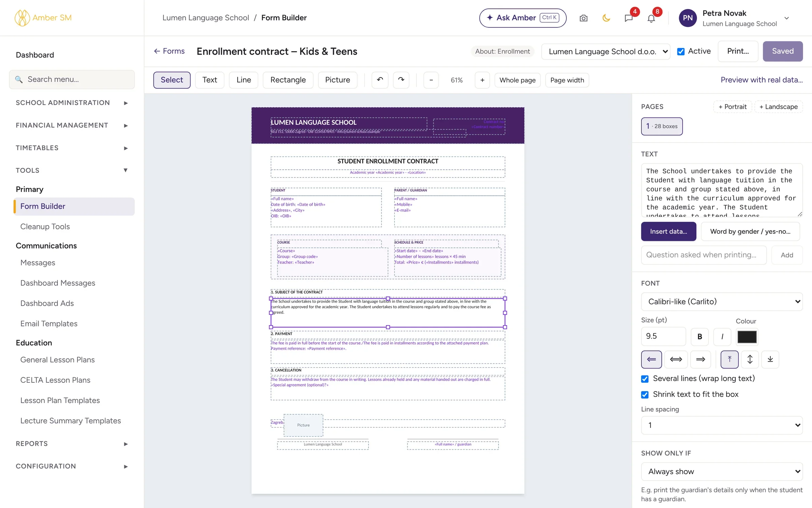The image size is (812, 508).
Task: Align text to the right
Action: tap(700, 359)
